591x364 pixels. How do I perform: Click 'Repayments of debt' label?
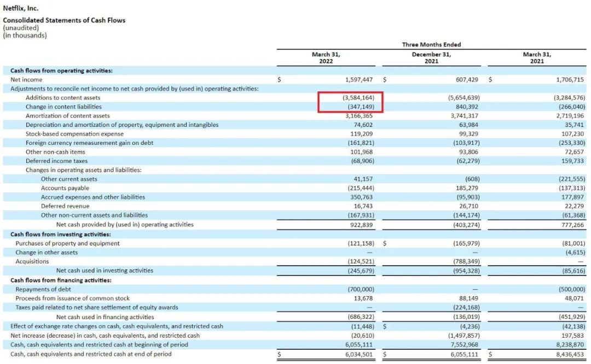43,290
